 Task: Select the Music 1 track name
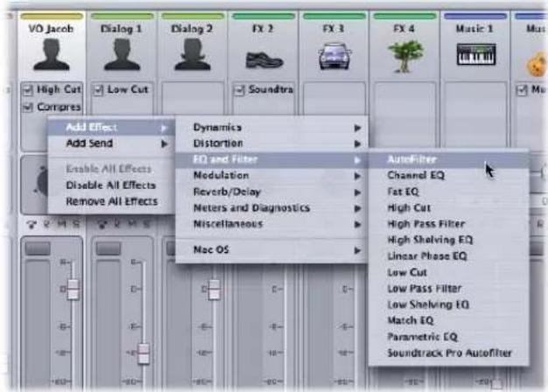(x=474, y=29)
